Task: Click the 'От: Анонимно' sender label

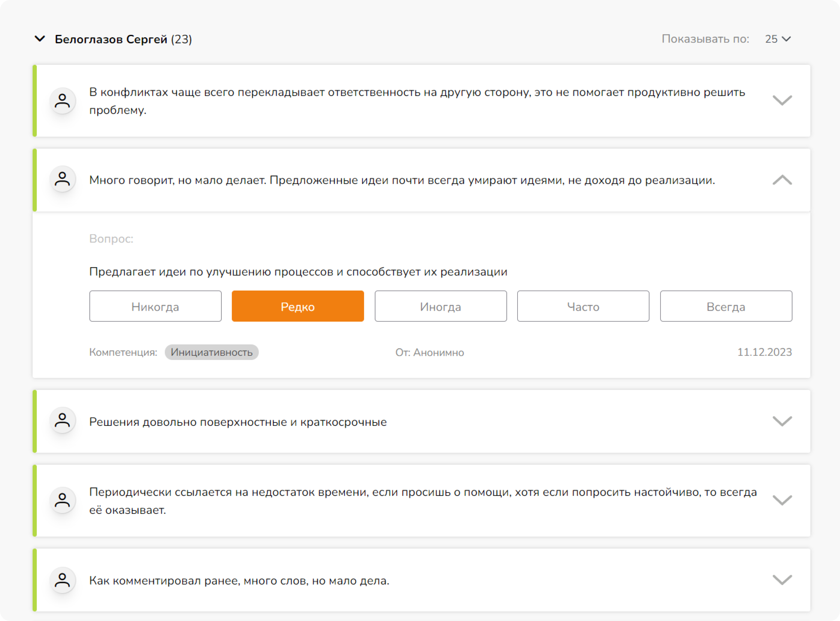Action: click(x=429, y=352)
